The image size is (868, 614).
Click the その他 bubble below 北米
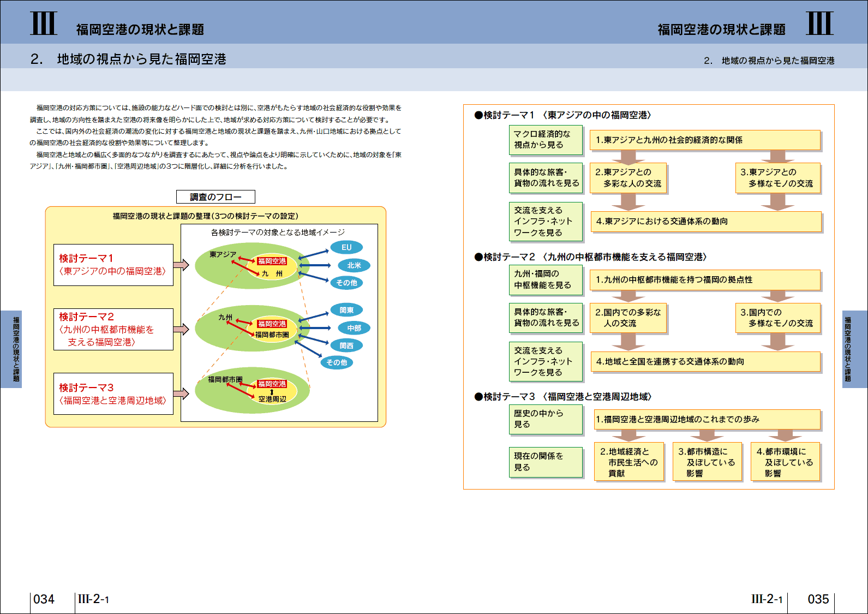coord(346,283)
